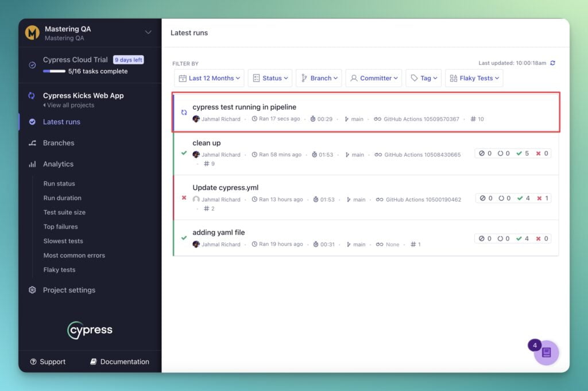Click the Analytics bar chart icon
Image resolution: width=588 pixels, height=391 pixels.
[x=32, y=164]
